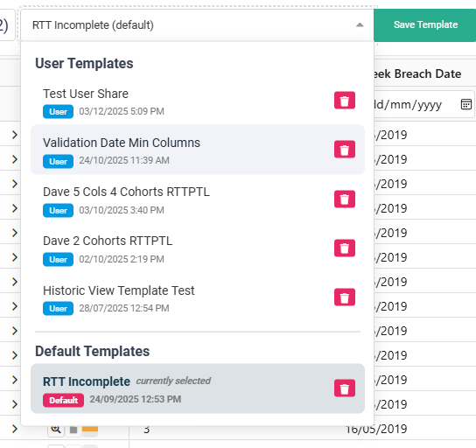This screenshot has height=448, width=476.
Task: Click the 28/07/2025 12:54 PM timestamp
Action: click(124, 308)
